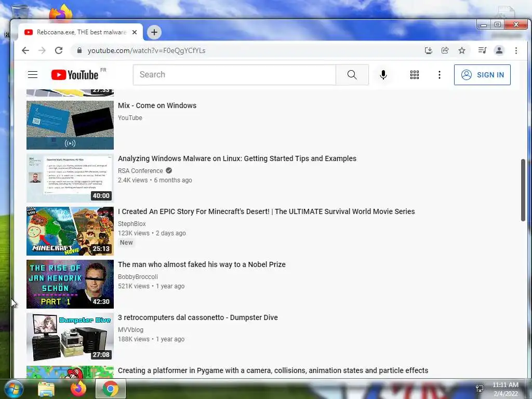The height and width of the screenshot is (399, 532).
Task: Open Chrome profile avatar
Action: coord(499,50)
